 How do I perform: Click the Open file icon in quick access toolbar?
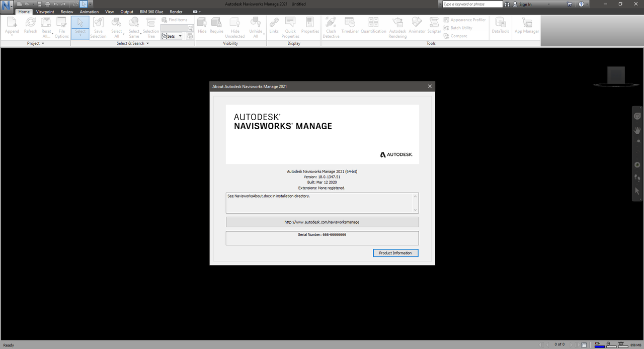[27, 4]
